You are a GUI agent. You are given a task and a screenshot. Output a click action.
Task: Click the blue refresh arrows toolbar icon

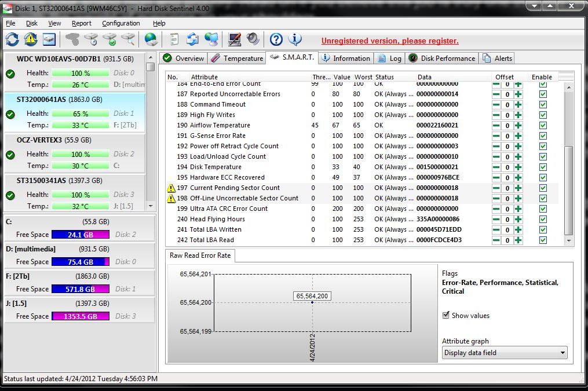coord(12,39)
